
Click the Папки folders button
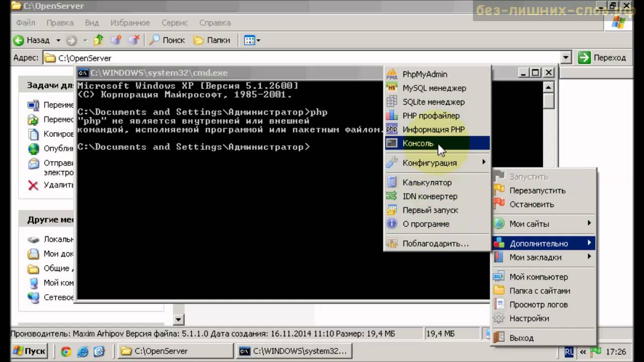tap(212, 40)
